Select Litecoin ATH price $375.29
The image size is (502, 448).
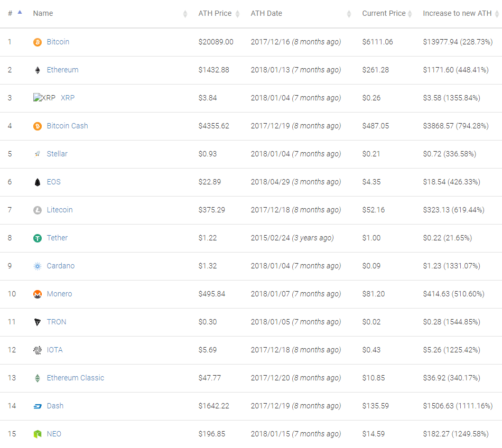coord(211,210)
